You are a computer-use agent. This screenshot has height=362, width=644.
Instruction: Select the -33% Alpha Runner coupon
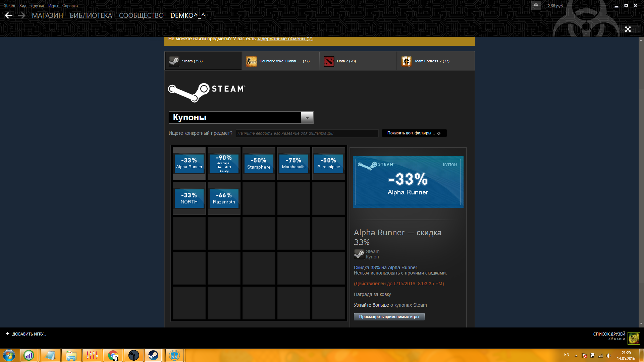pyautogui.click(x=189, y=164)
